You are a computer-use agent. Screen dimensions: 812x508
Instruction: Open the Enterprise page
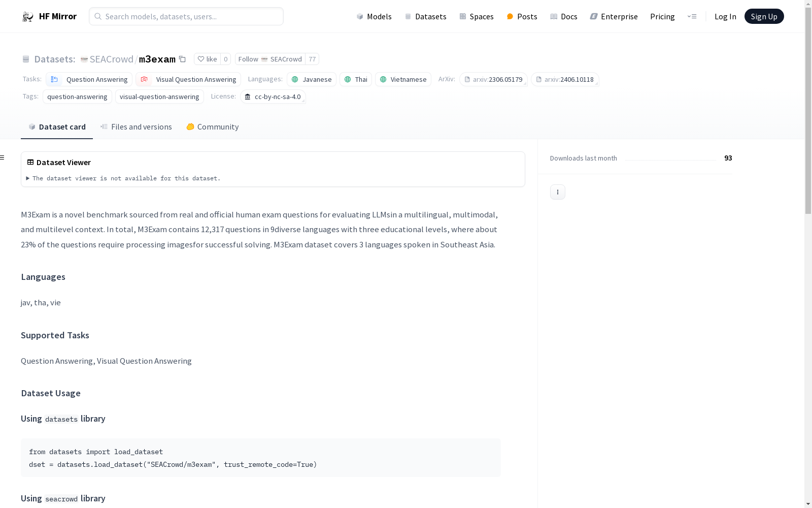pyautogui.click(x=614, y=17)
